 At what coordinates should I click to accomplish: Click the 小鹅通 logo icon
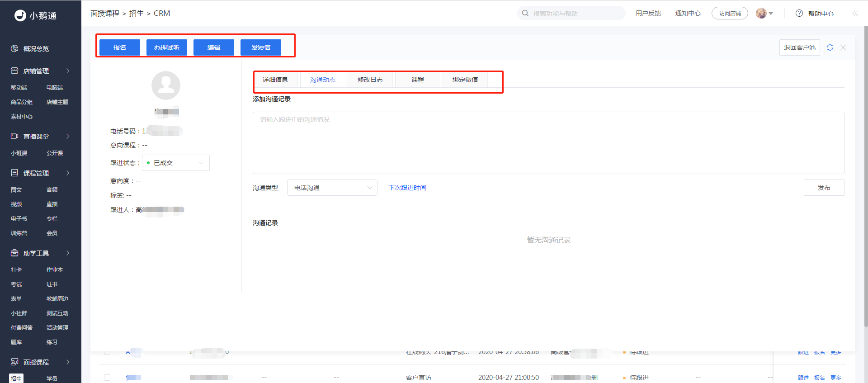(20, 15)
